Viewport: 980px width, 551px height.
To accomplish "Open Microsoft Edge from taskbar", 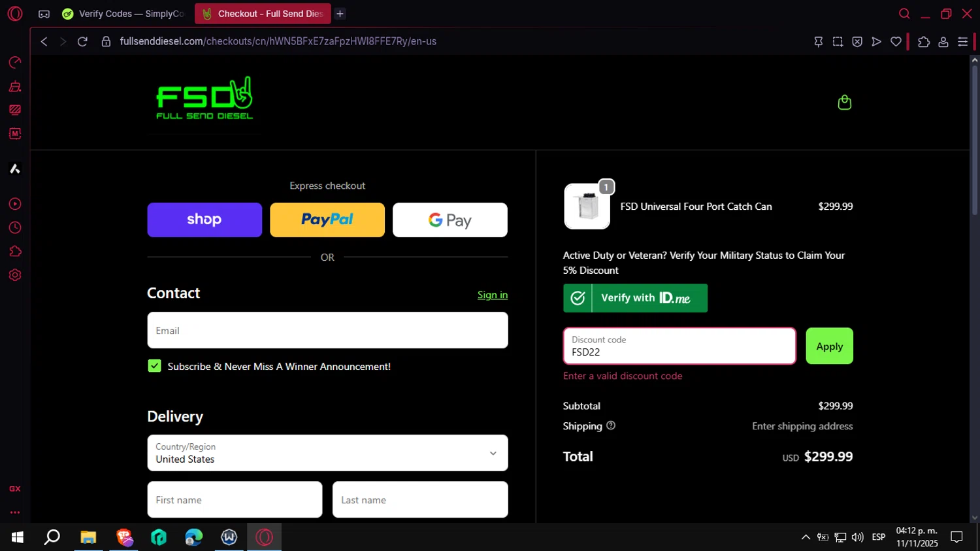I will (194, 537).
